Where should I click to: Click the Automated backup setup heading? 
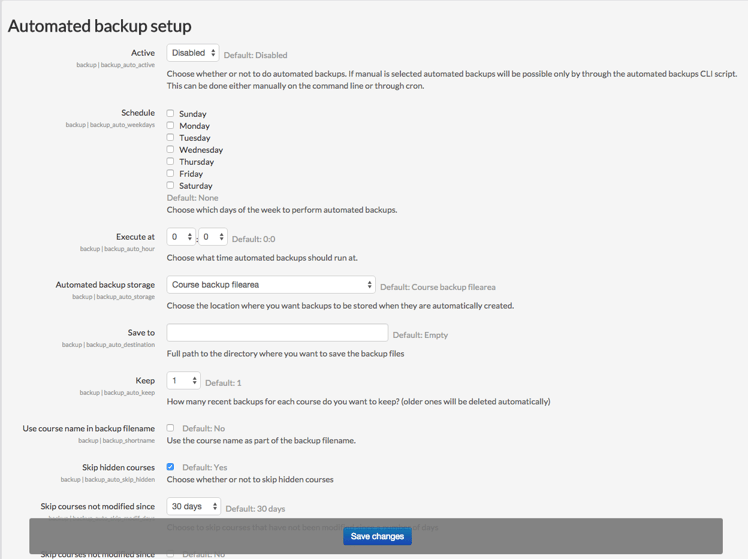pyautogui.click(x=100, y=26)
